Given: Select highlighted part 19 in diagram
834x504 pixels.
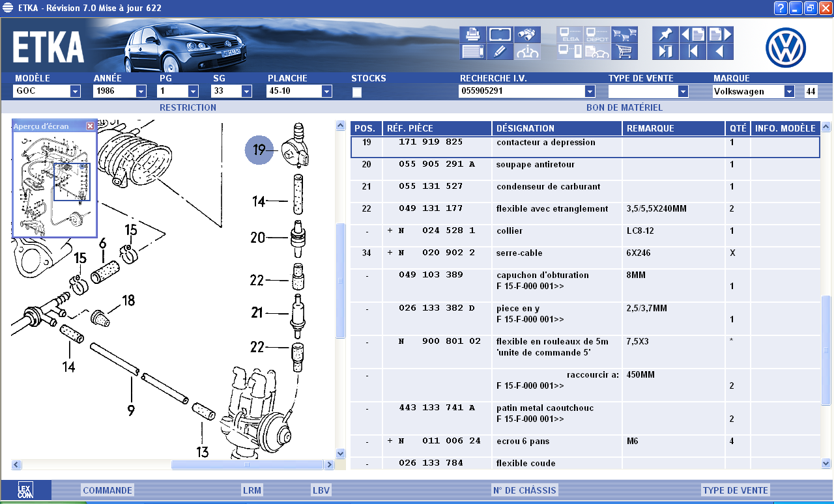Looking at the screenshot, I should point(260,150).
